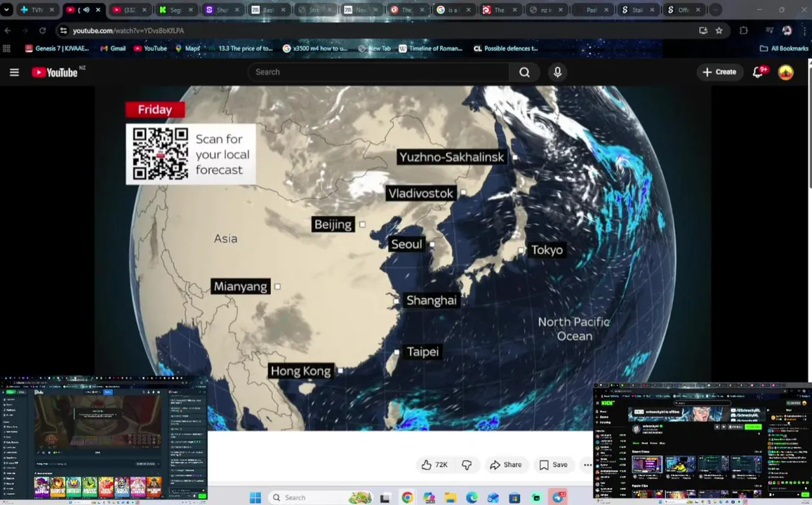Image resolution: width=812 pixels, height=505 pixels.
Task: Switch to the YouTube (332 tab
Action: (129, 10)
